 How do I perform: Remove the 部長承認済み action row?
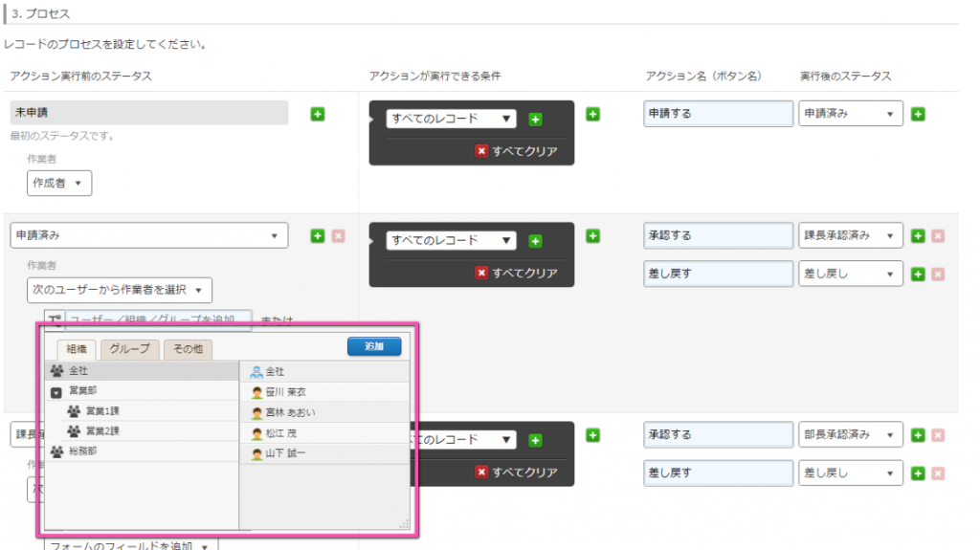click(938, 435)
